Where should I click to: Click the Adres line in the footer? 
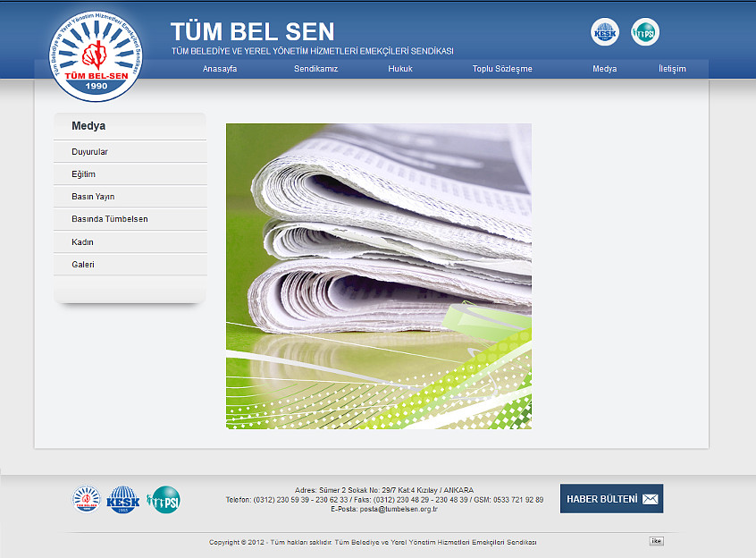coord(384,490)
